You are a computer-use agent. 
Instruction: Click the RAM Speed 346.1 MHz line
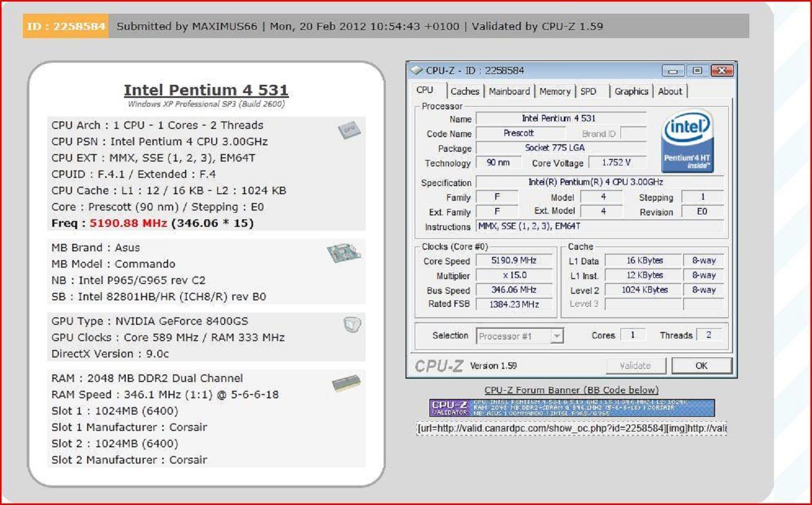click(165, 395)
